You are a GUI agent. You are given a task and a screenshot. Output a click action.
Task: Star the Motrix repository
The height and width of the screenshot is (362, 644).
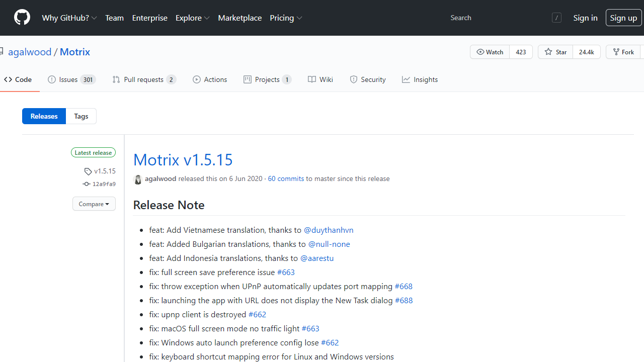(555, 52)
